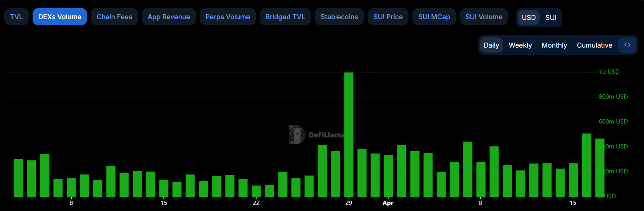
Task: Click the tallest bar at March 29
Action: click(x=349, y=134)
